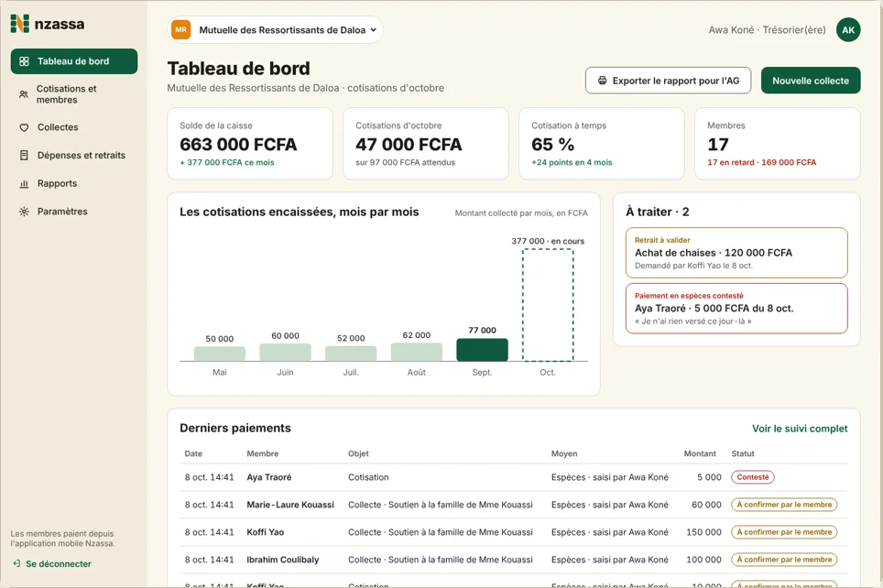Click the Cotisation à temps card

602,144
